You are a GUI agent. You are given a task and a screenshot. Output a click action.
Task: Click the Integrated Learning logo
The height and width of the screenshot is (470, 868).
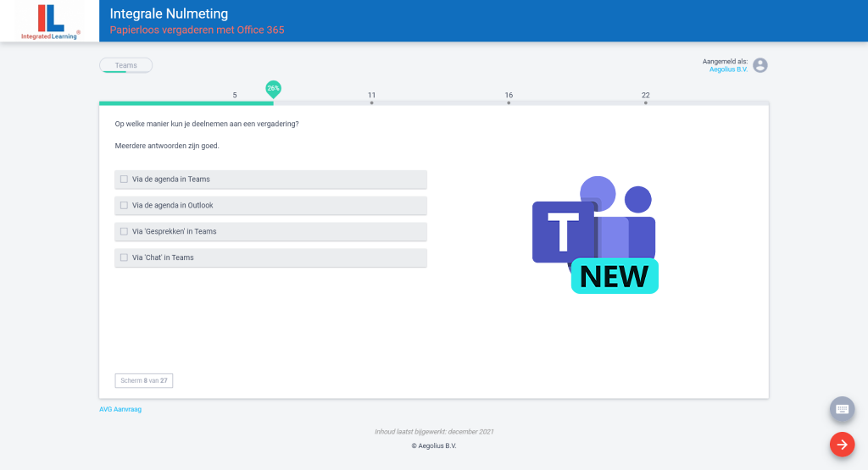(50, 21)
